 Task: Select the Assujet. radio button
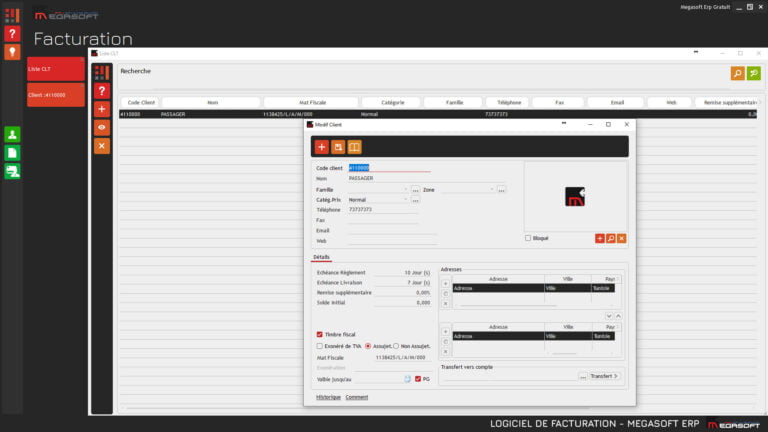pyautogui.click(x=368, y=346)
